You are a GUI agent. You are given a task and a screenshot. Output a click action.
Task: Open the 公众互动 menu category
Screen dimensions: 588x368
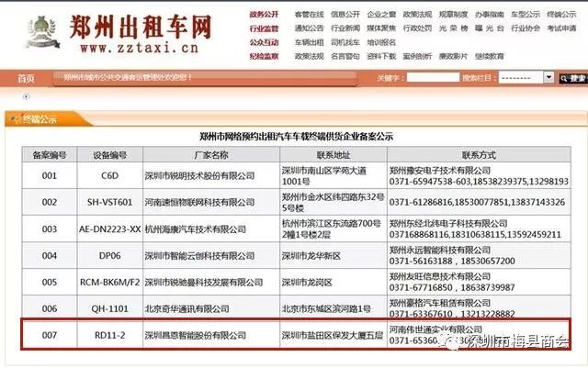[264, 42]
